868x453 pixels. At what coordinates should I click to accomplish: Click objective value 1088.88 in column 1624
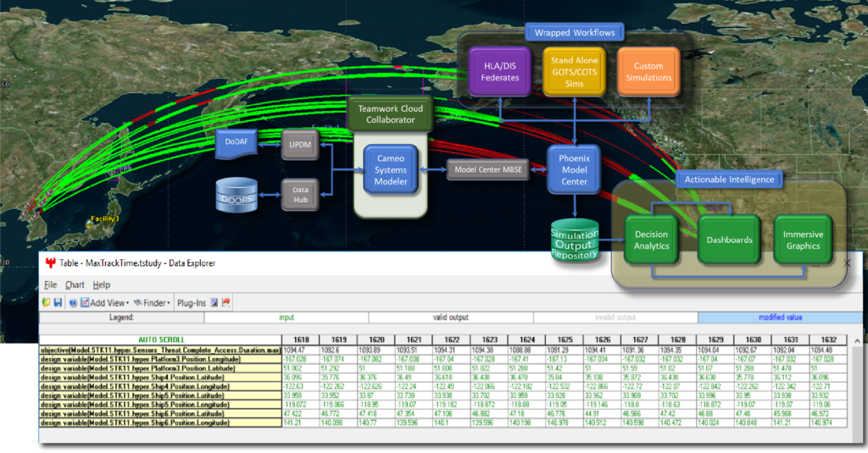(x=527, y=350)
